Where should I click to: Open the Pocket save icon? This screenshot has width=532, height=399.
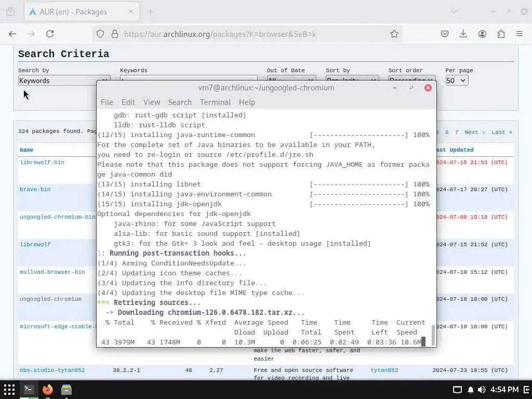tap(445, 34)
